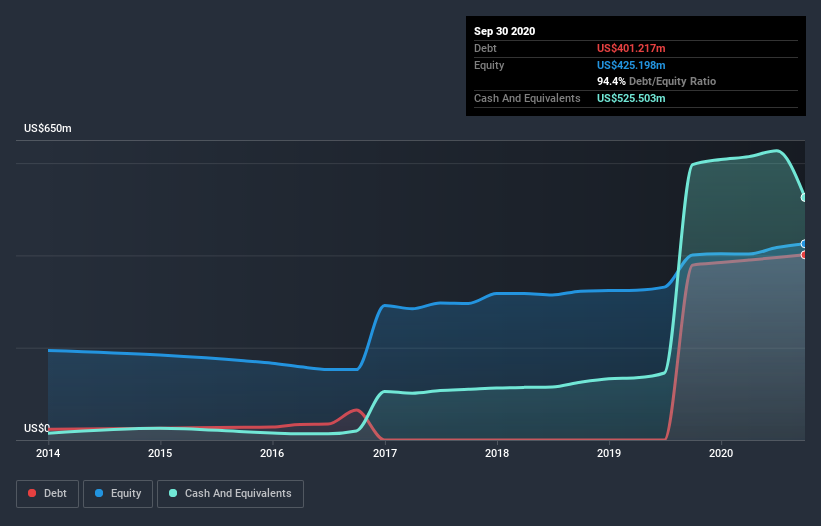Click the teal Cash legend dot

(173, 493)
